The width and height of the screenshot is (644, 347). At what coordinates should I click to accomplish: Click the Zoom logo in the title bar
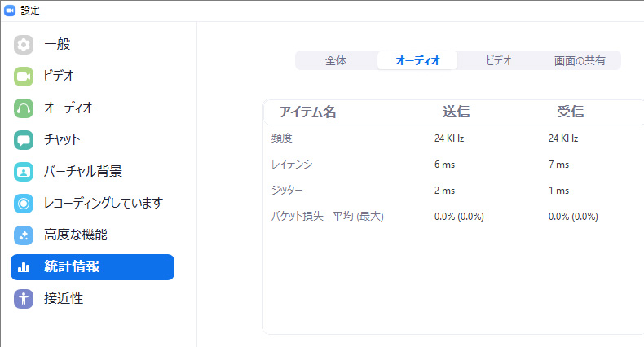tap(10, 11)
